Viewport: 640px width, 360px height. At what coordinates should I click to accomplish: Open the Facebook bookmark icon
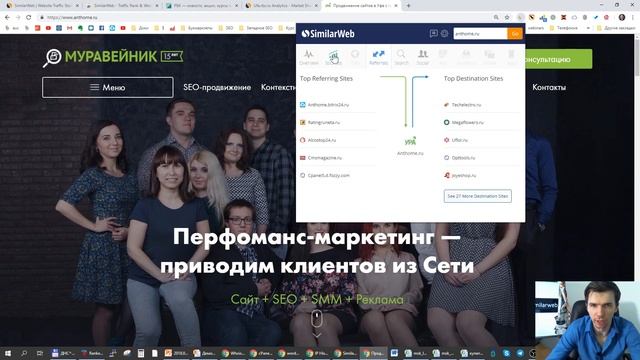point(102,28)
